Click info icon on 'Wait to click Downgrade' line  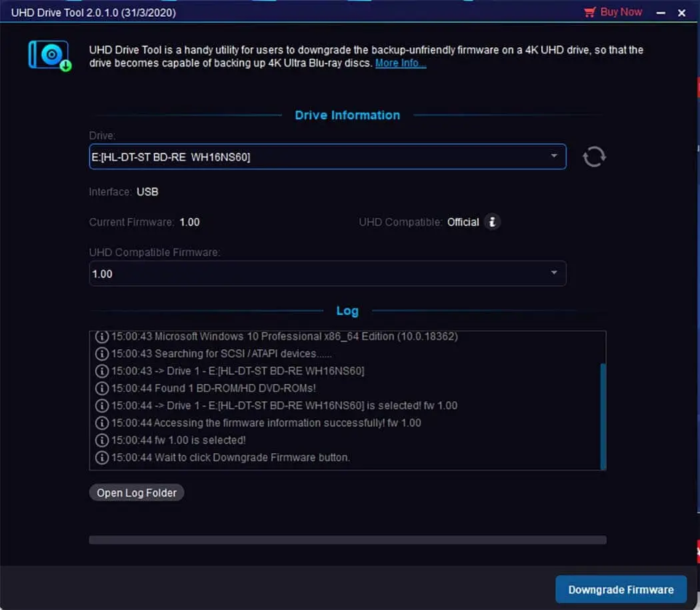point(102,457)
